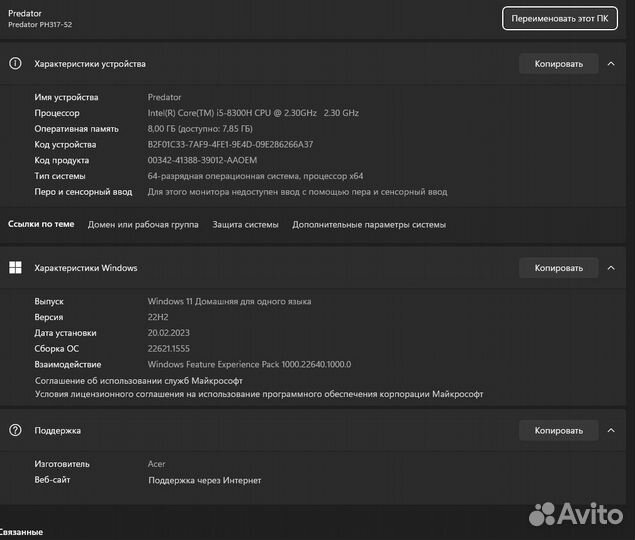Copy Windows specifications with Копировать button

pyautogui.click(x=558, y=268)
